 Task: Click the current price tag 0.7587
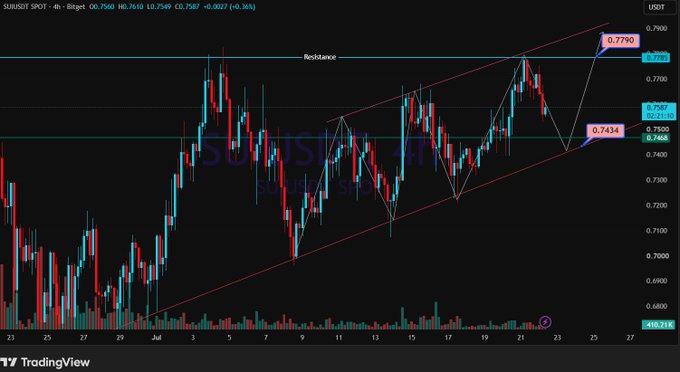tap(658, 108)
